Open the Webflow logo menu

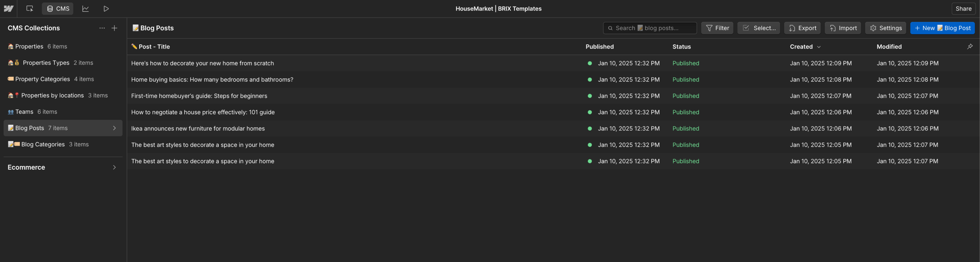tap(9, 9)
